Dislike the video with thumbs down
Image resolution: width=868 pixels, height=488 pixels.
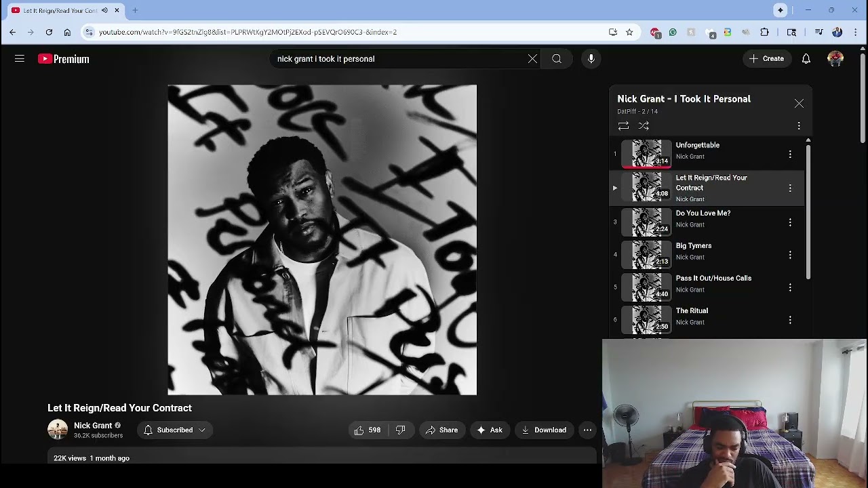click(x=401, y=430)
